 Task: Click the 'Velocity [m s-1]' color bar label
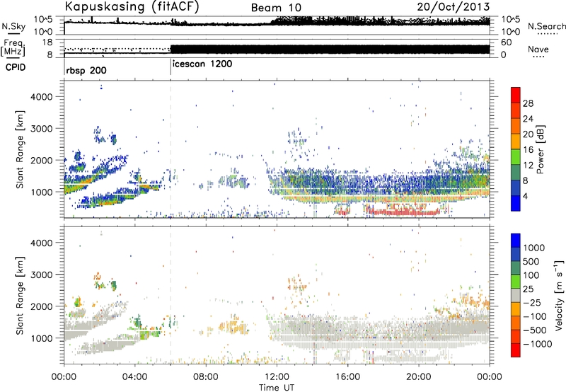click(x=559, y=295)
